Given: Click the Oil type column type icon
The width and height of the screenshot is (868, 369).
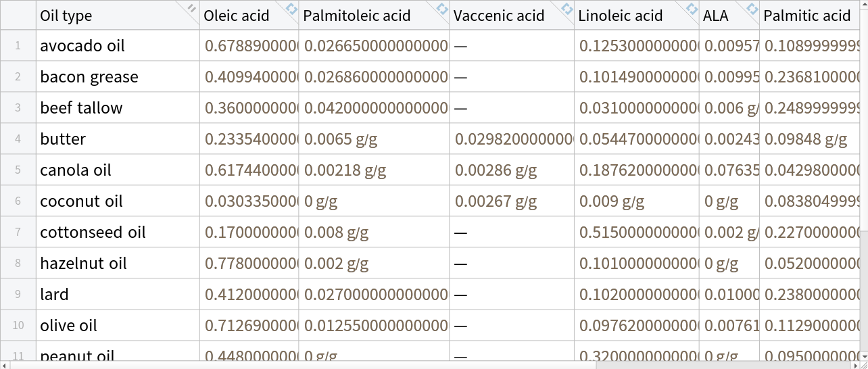Looking at the screenshot, I should point(191,9).
